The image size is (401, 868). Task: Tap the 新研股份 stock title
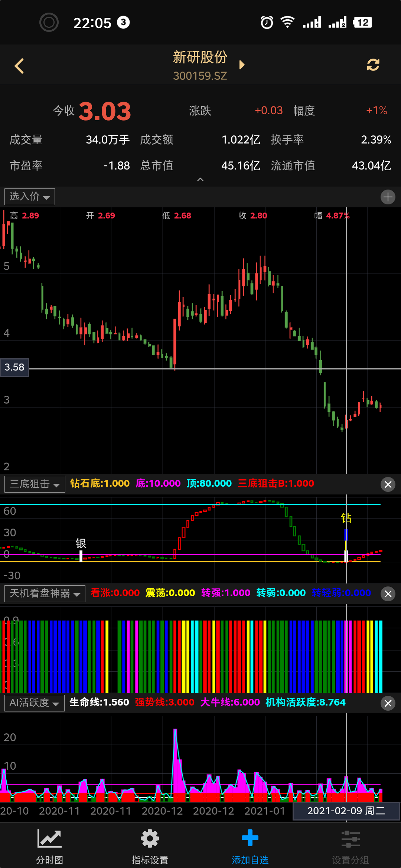point(200,57)
